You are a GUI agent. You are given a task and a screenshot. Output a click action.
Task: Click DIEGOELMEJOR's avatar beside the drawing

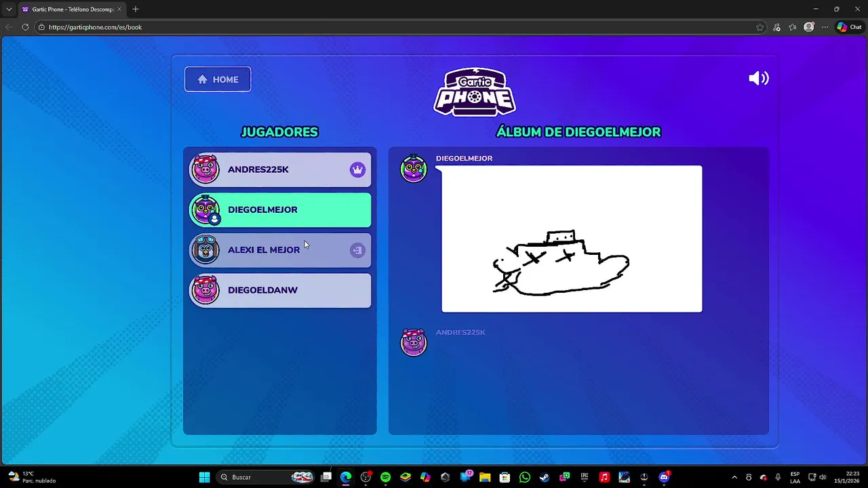tap(414, 169)
